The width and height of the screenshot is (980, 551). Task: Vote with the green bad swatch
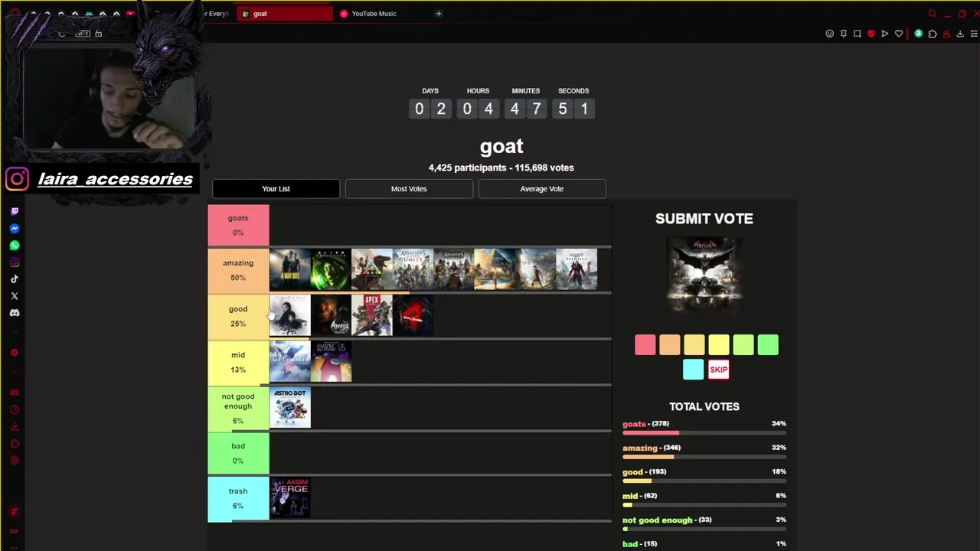[768, 345]
